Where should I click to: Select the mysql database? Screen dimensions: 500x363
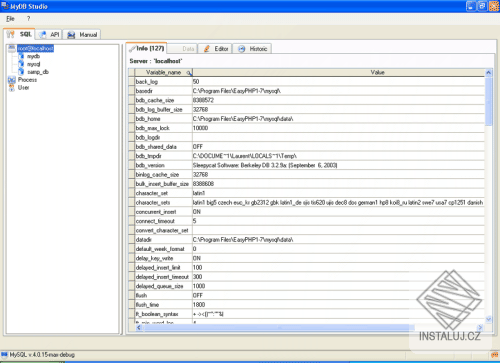[x=34, y=64]
